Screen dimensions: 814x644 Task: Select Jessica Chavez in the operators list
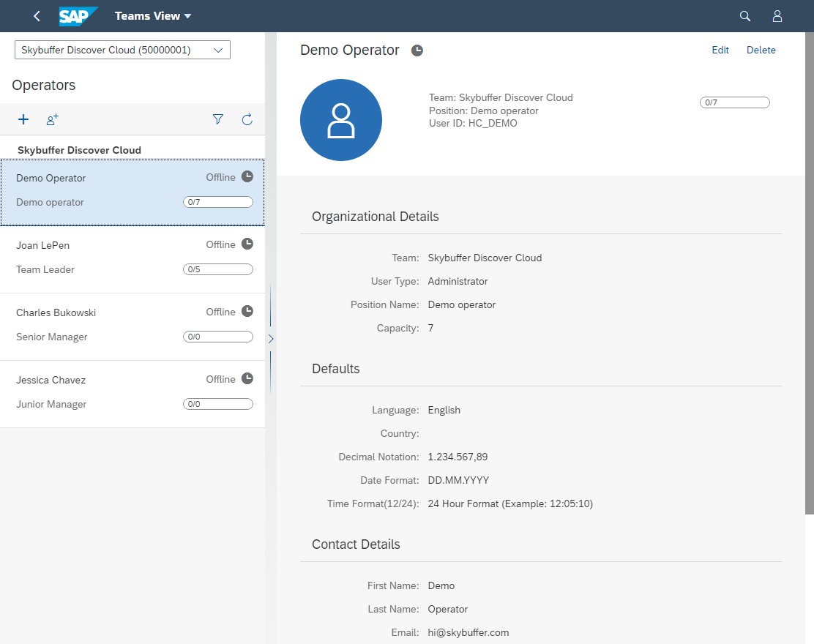tap(132, 394)
